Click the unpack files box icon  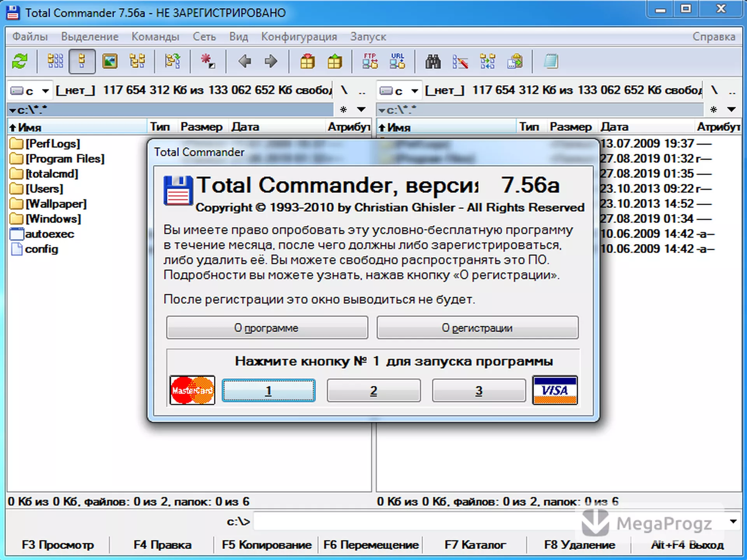point(335,61)
